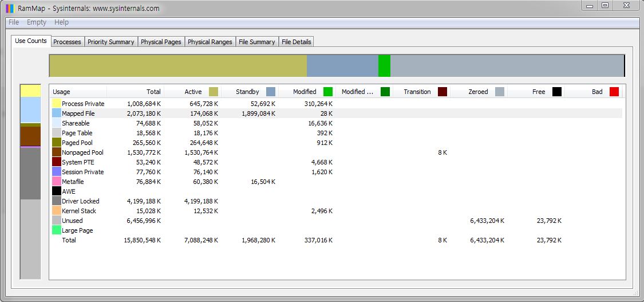Switch to the Processes tab
644x302 pixels.
pyautogui.click(x=67, y=42)
